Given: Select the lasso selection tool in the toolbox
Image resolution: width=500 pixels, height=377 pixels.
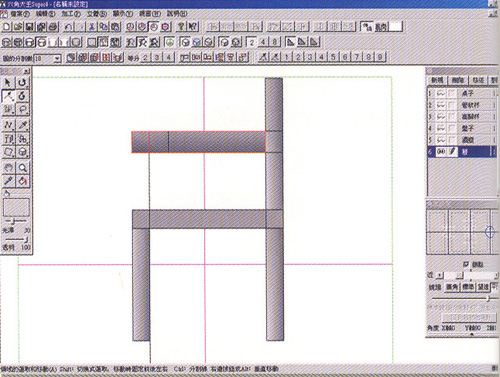Looking at the screenshot, I should coord(22,109).
